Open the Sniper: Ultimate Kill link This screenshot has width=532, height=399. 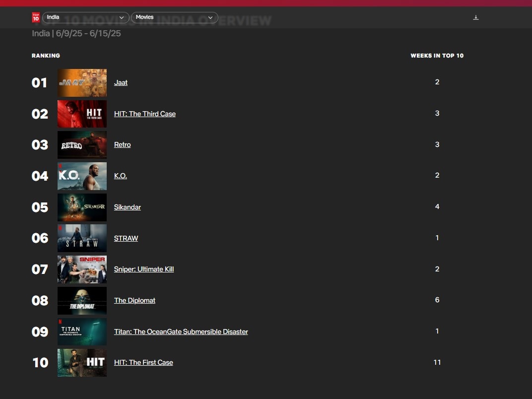[x=144, y=269]
